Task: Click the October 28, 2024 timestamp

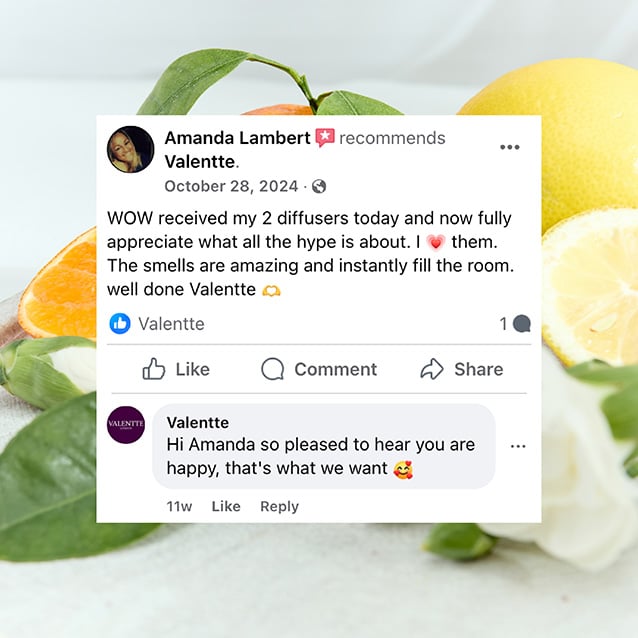Action: pos(231,186)
